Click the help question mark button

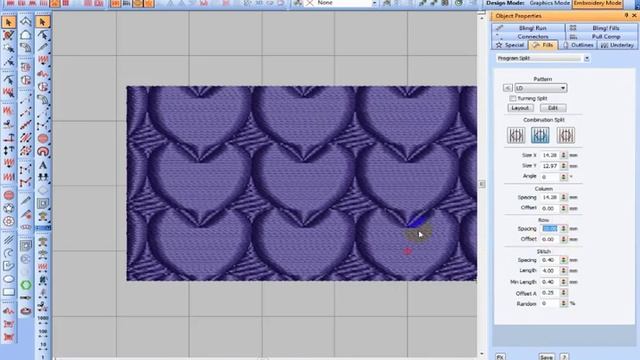pyautogui.click(x=564, y=357)
